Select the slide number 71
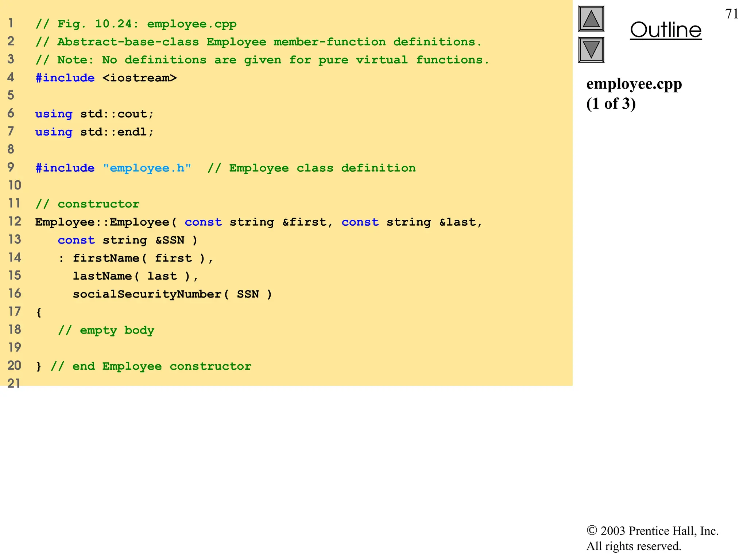The height and width of the screenshot is (560, 747). [732, 14]
